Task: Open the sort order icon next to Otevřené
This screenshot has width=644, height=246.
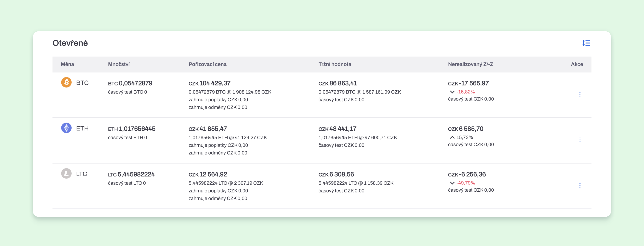Action: click(x=586, y=43)
